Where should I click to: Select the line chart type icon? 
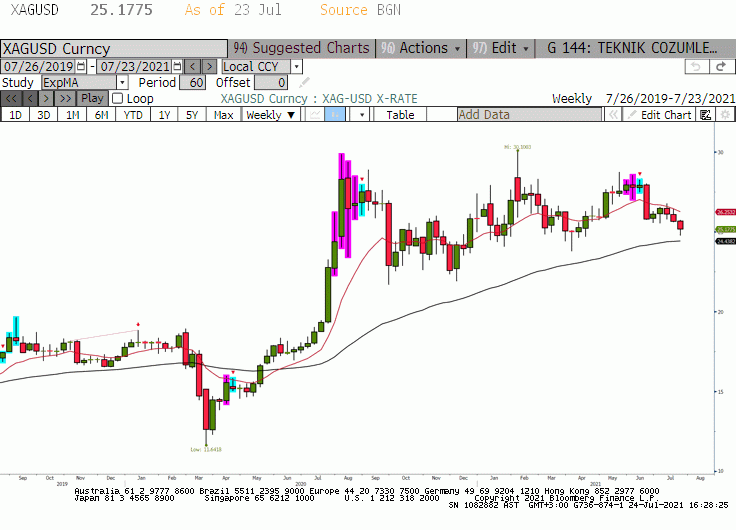tap(315, 115)
